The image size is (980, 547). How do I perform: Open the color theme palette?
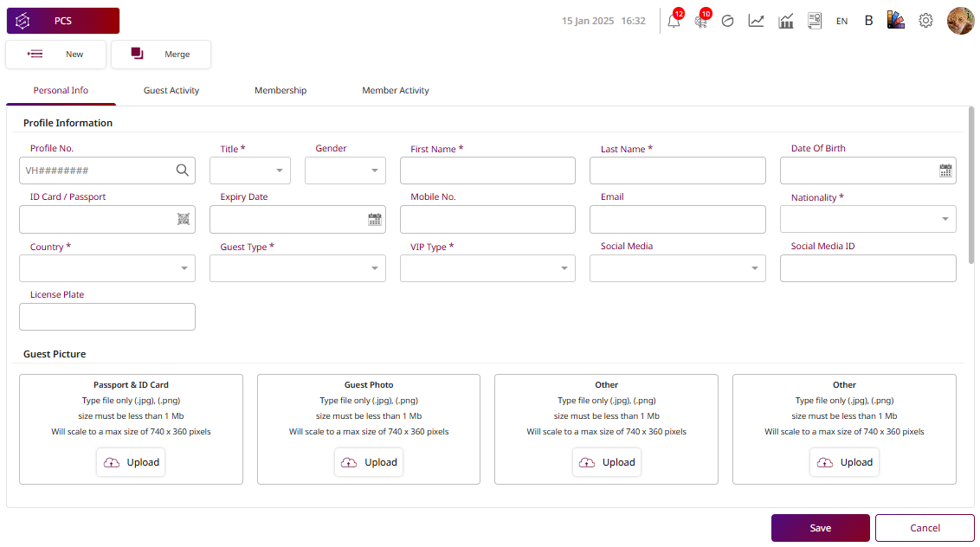pos(896,21)
